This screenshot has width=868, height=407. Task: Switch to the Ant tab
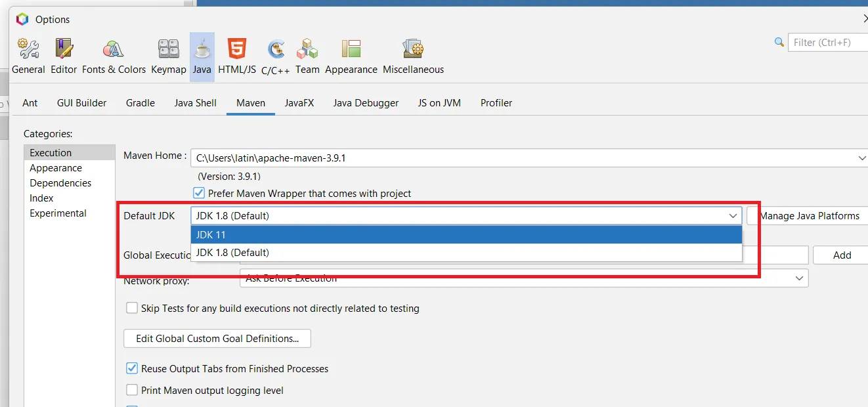pyautogui.click(x=30, y=103)
